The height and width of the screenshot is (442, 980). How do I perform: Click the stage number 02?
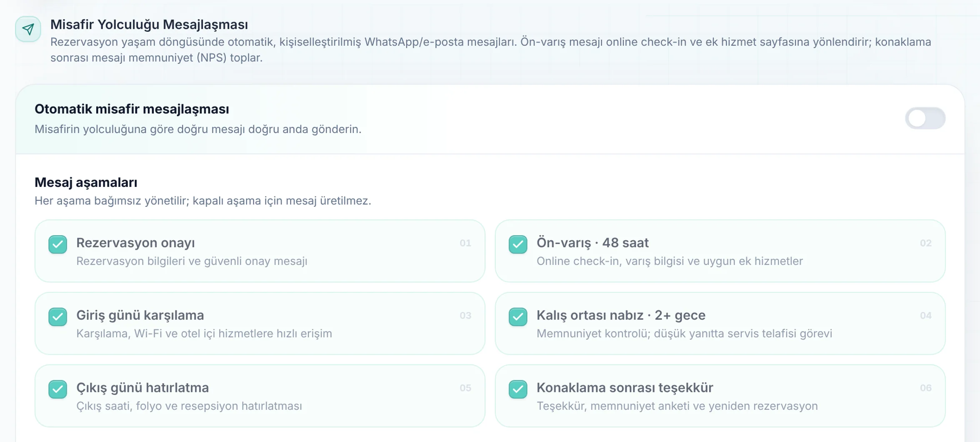(926, 243)
